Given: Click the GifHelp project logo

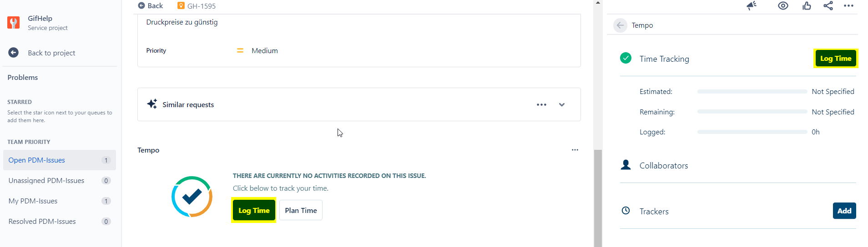Looking at the screenshot, I should click(14, 23).
